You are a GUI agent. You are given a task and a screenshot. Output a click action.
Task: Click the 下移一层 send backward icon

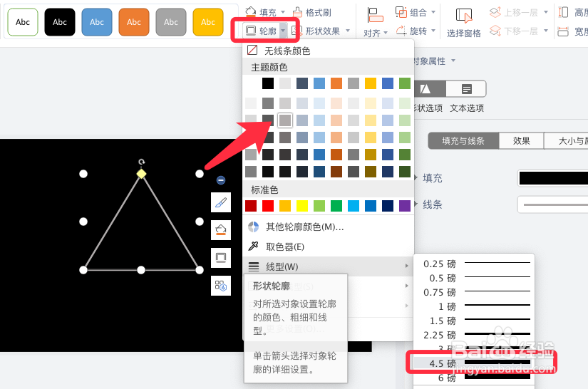pos(495,31)
